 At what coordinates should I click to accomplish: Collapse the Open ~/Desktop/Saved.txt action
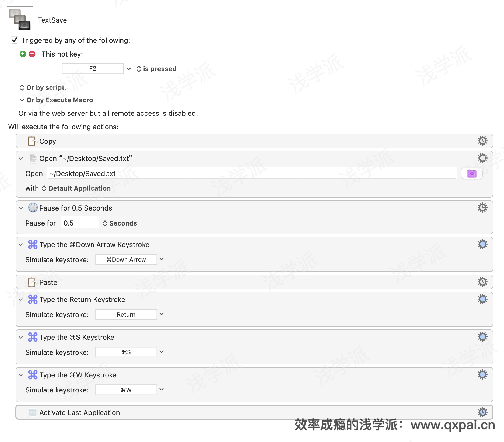pyautogui.click(x=21, y=159)
